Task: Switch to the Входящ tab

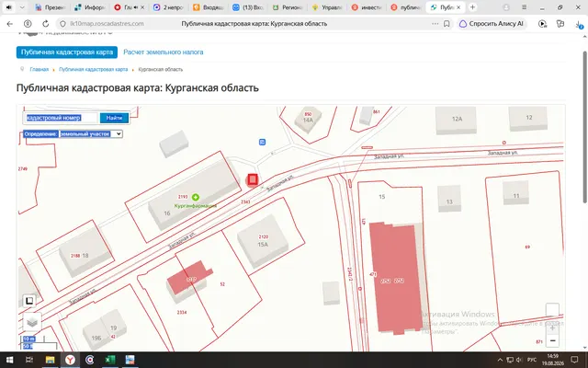Action: pyautogui.click(x=209, y=7)
